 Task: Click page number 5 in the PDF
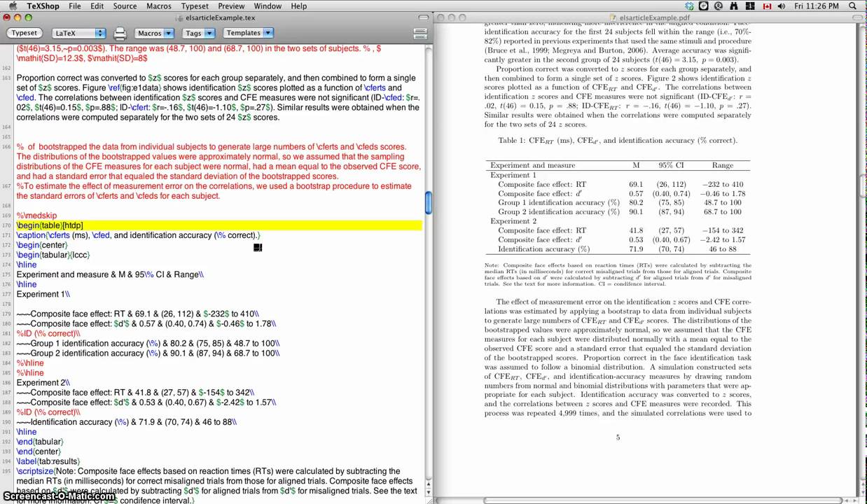[618, 437]
